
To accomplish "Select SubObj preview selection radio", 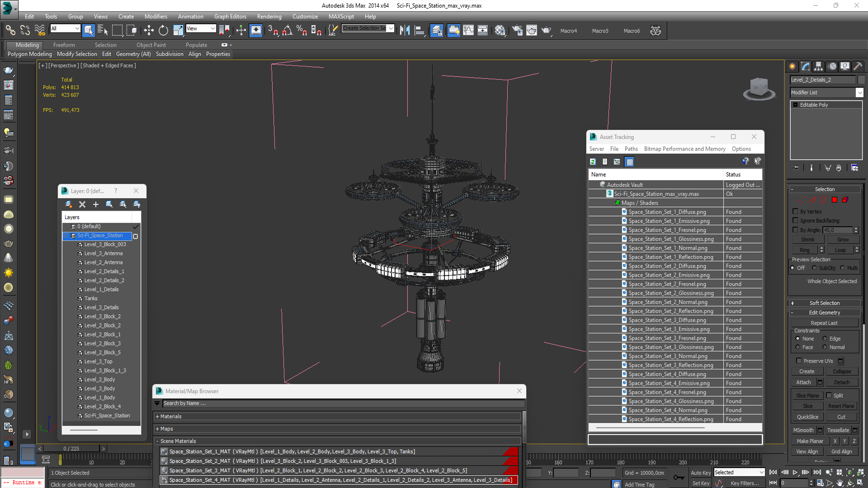I will (815, 268).
